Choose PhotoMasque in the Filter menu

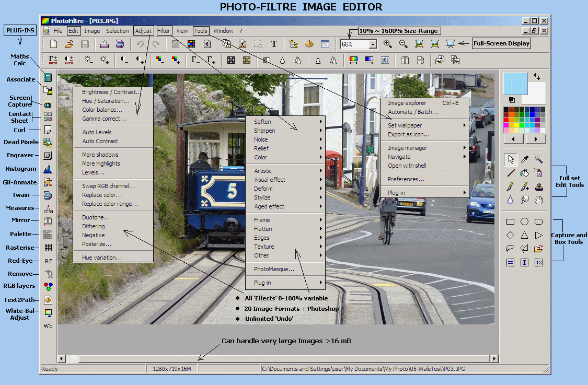coord(285,269)
